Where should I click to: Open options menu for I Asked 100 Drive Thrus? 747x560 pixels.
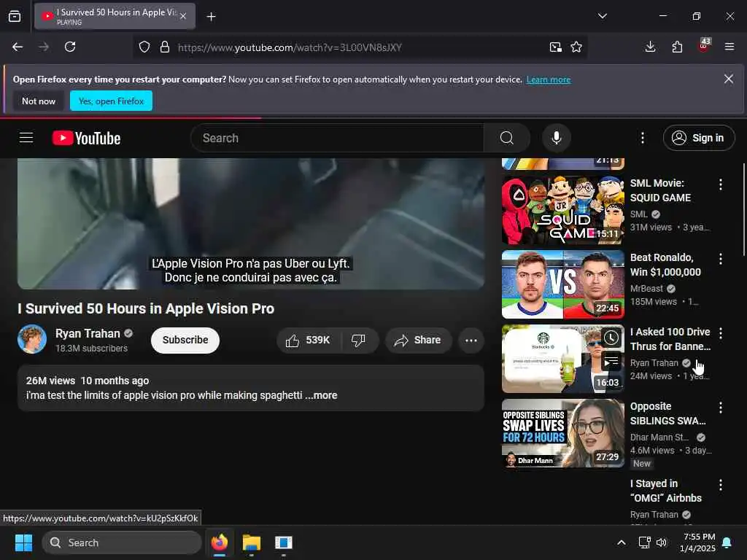click(x=720, y=332)
